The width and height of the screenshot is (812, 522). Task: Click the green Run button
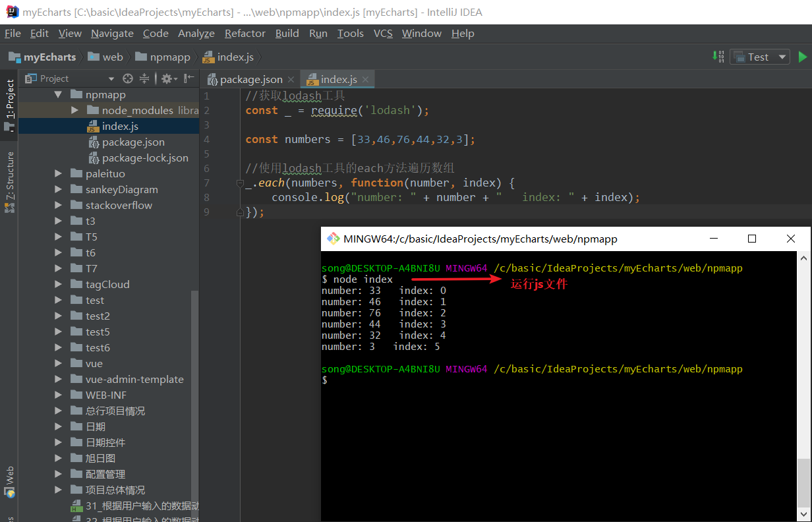(x=802, y=57)
